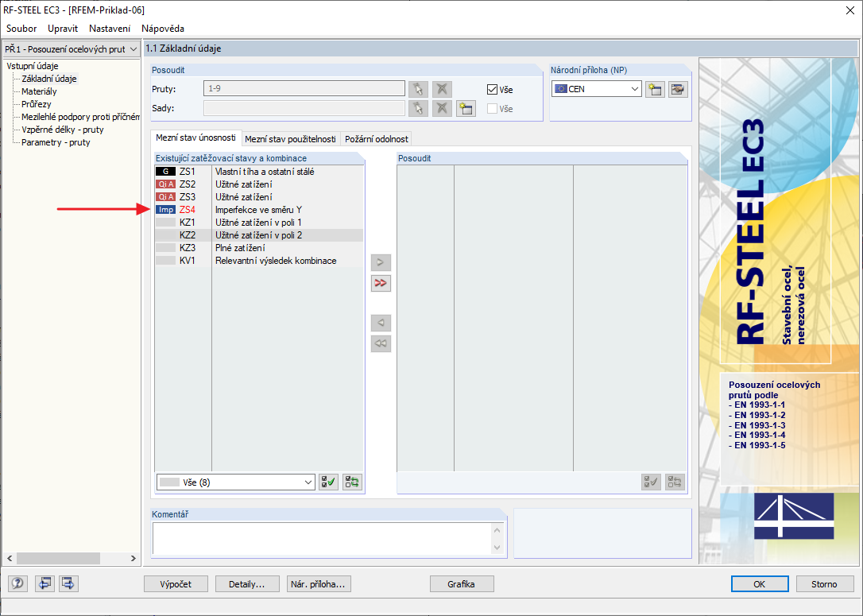Image resolution: width=863 pixels, height=616 pixels.
Task: Click the Nár. příloha... button
Action: 319,584
